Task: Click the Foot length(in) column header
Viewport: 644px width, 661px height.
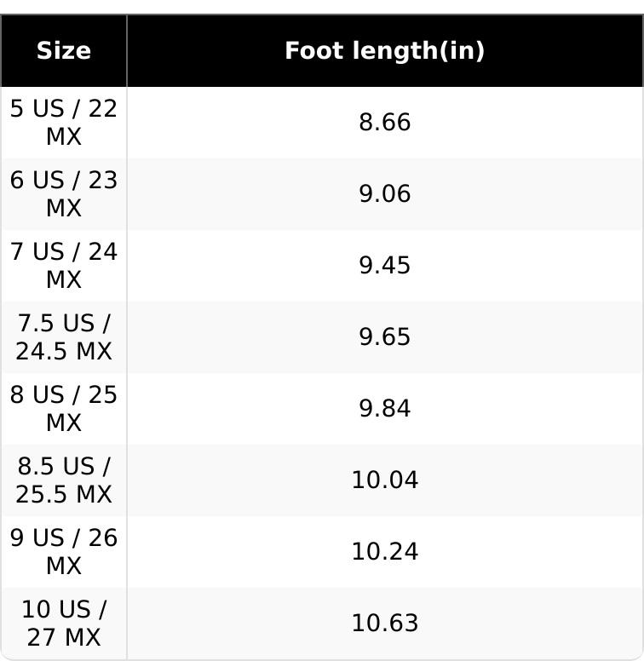Action: (384, 51)
